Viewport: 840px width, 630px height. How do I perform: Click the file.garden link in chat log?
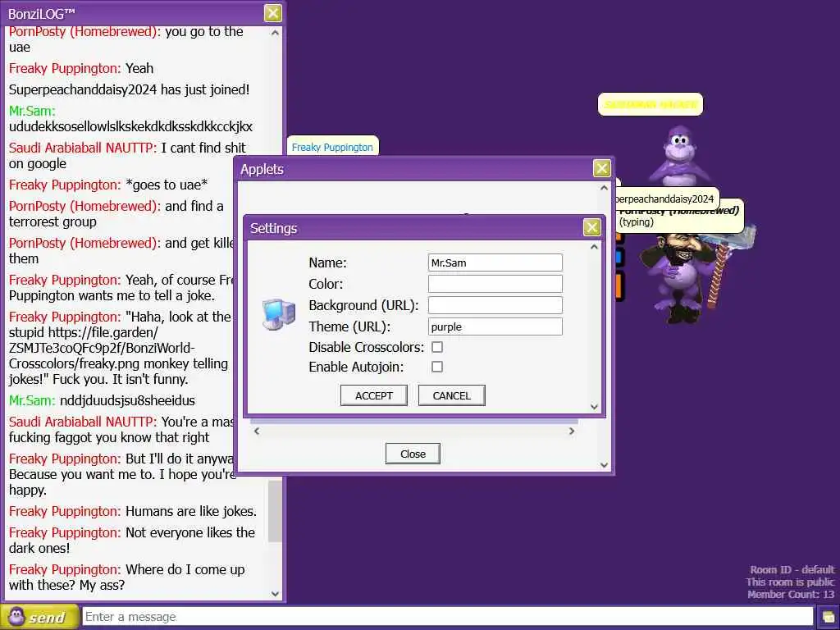pyautogui.click(x=102, y=348)
